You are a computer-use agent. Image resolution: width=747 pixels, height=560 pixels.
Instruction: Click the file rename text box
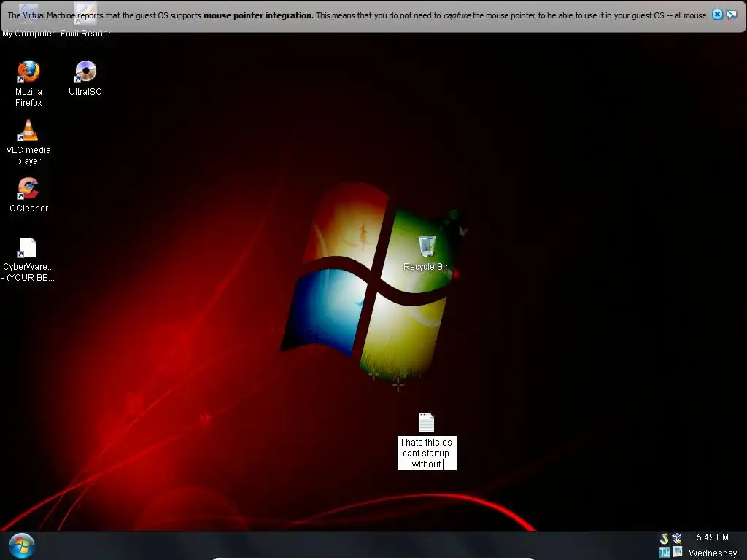tap(427, 454)
